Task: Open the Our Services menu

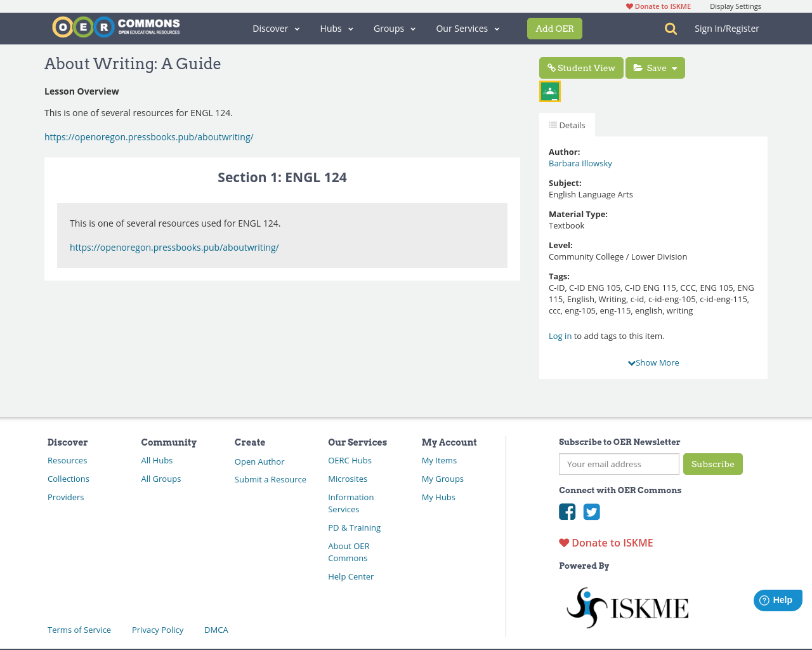Action: (x=468, y=29)
